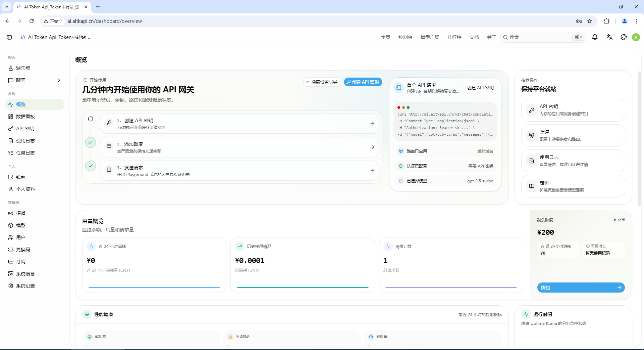Click the page vertical scrollbar
Screen dimensions: 644x350
tap(640, 138)
